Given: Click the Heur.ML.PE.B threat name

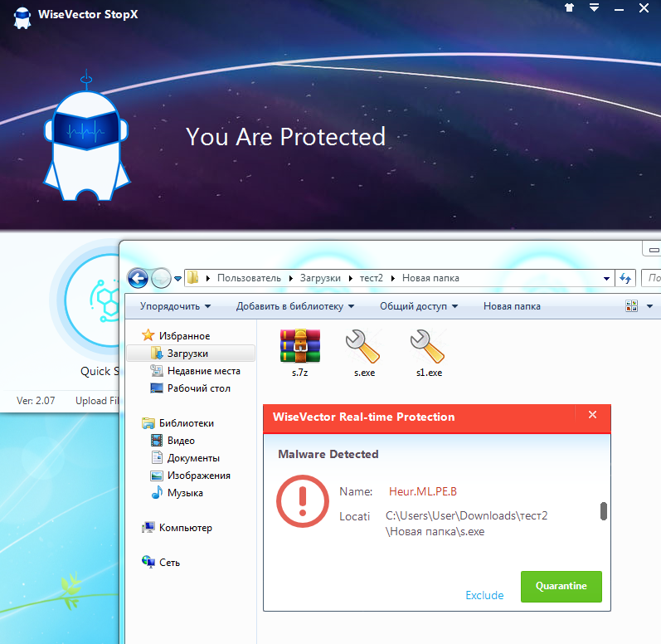Looking at the screenshot, I should point(422,492).
